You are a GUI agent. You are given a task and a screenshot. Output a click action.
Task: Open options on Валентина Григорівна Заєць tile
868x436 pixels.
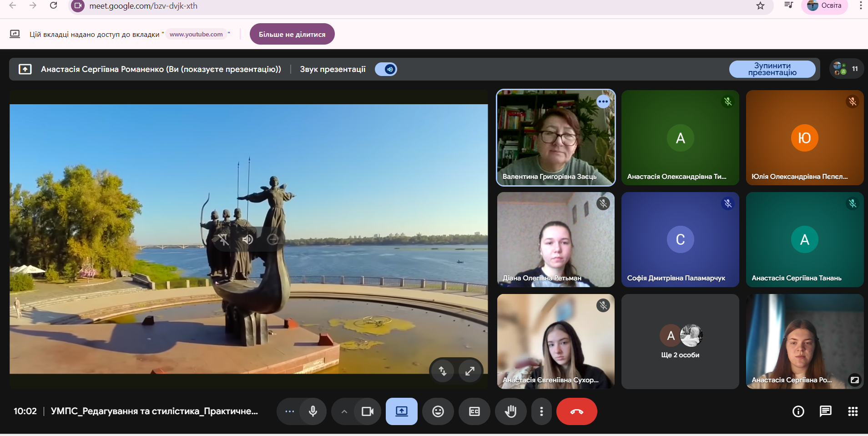click(x=603, y=101)
